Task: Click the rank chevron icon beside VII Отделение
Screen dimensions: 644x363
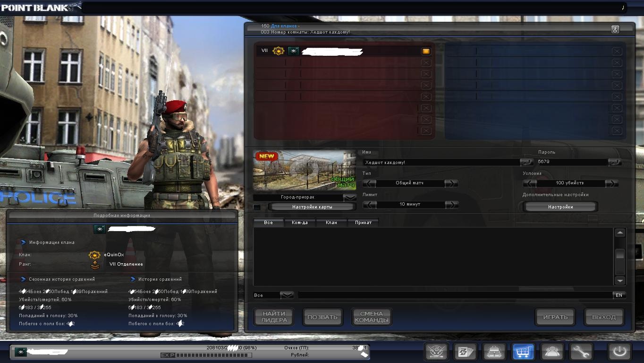Action: pos(95,264)
